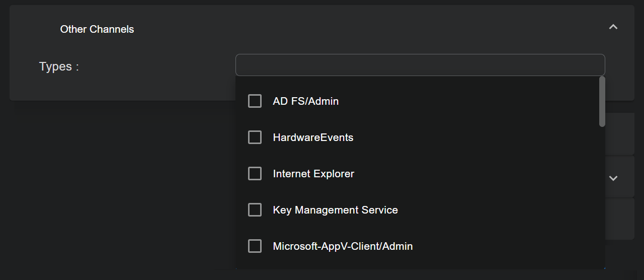Image resolution: width=644 pixels, height=280 pixels.
Task: Click the Key Management Service option text
Action: click(335, 210)
